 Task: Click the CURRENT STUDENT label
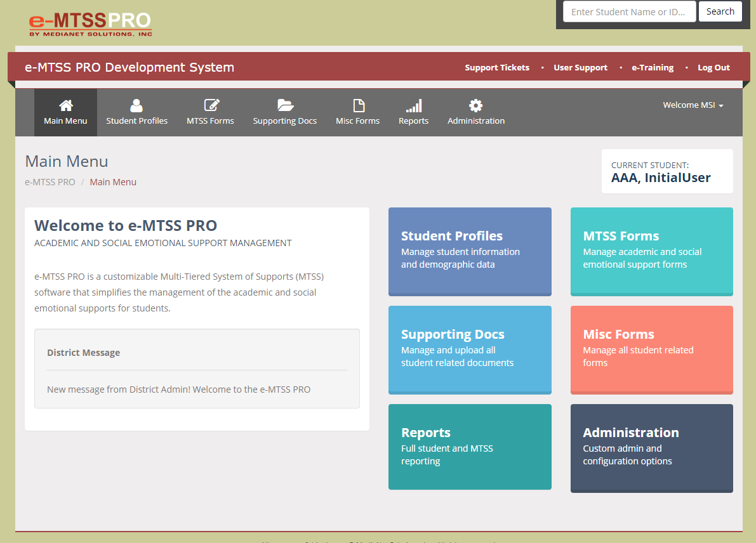tap(650, 166)
